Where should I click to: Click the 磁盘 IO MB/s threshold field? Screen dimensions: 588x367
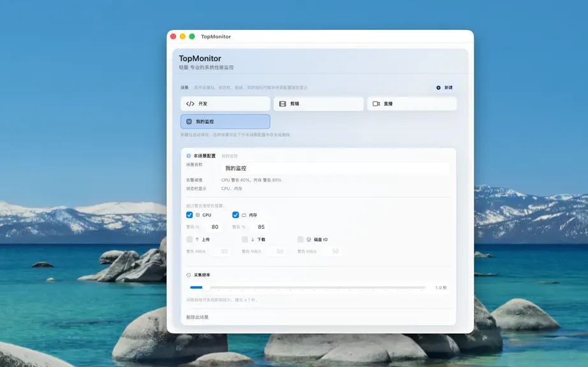tap(332, 251)
